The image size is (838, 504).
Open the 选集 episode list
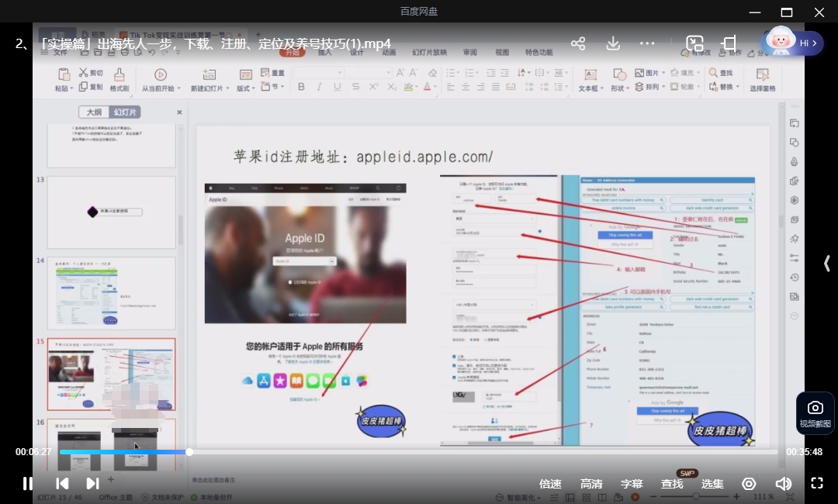(x=712, y=484)
